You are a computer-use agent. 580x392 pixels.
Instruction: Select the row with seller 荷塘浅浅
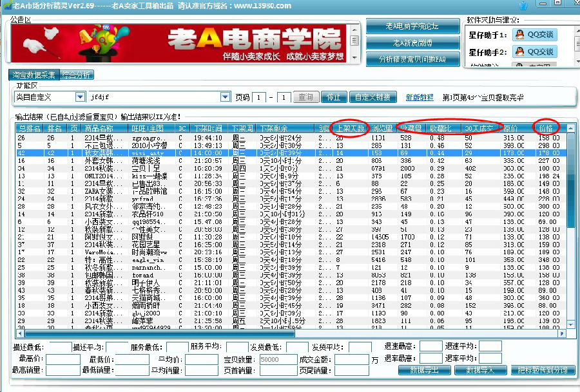[291, 161]
